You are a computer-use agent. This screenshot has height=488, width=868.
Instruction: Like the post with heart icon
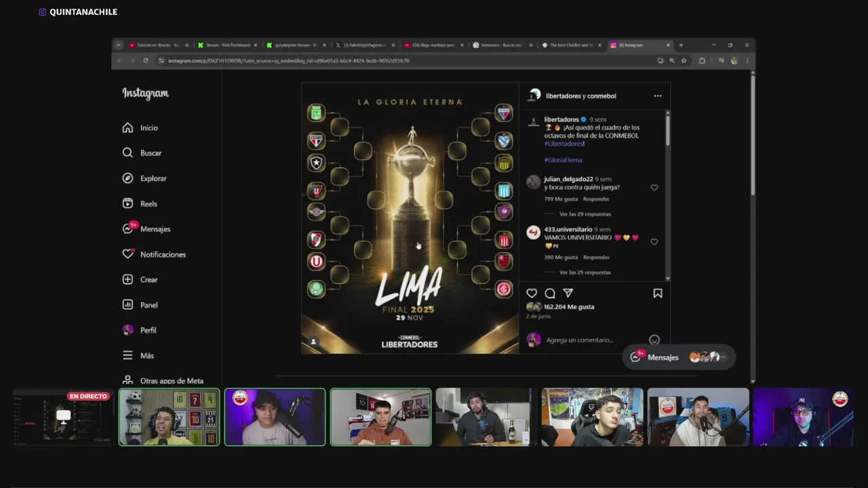532,293
